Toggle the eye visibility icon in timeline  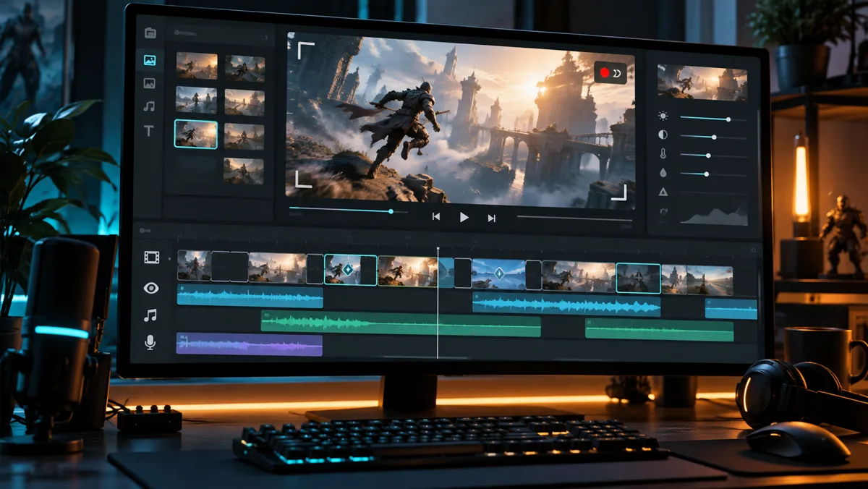pyautogui.click(x=151, y=288)
